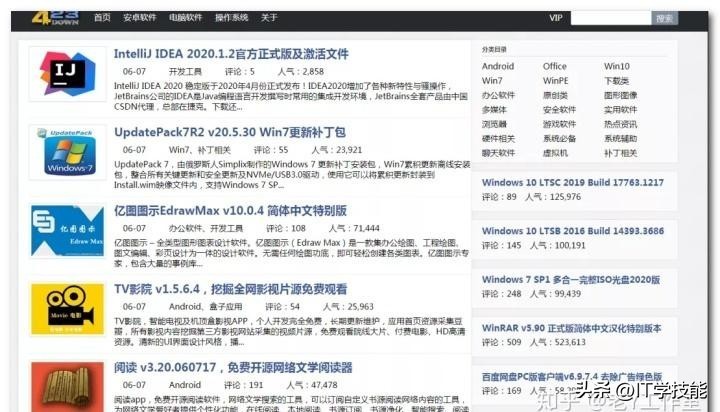Image resolution: width=720 pixels, height=412 pixels.
Task: Choose the WinPE category link
Action: coord(556,81)
